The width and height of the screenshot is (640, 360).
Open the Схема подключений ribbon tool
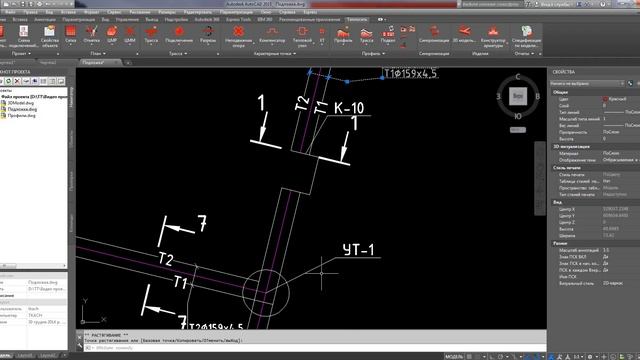24,36
